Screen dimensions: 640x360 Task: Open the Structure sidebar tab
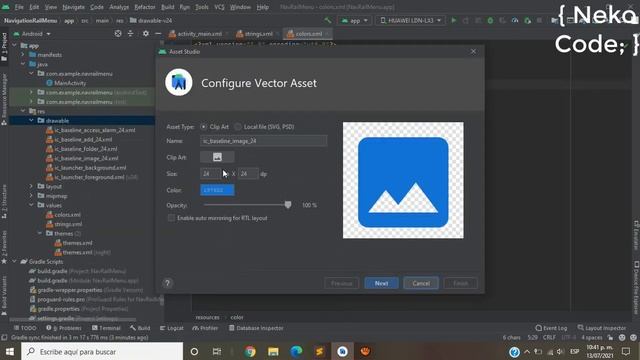pos(4,201)
